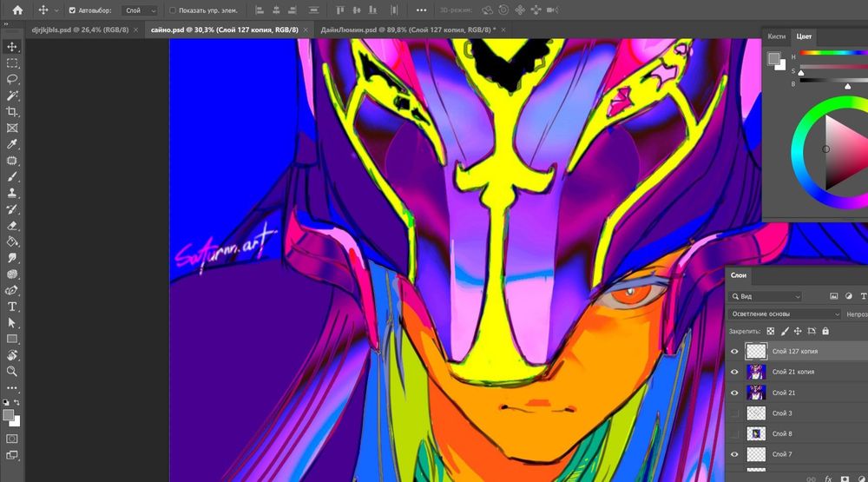Align left edges in options bar
868x482 pixels.
pos(259,10)
